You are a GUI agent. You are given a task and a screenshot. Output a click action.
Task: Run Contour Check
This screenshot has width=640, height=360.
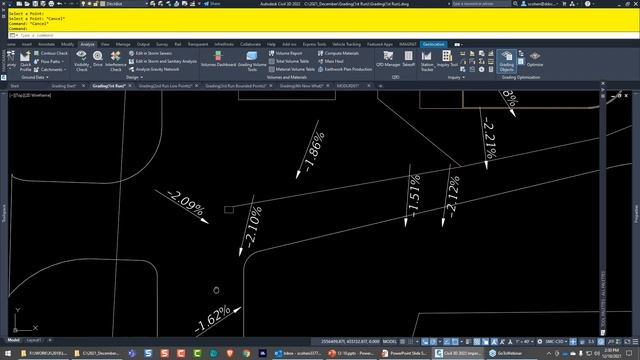click(x=51, y=53)
